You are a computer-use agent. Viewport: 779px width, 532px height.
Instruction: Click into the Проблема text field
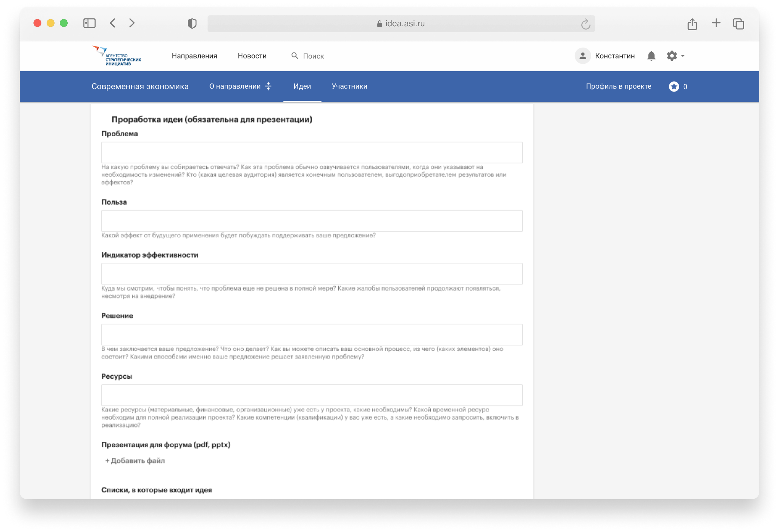point(311,152)
